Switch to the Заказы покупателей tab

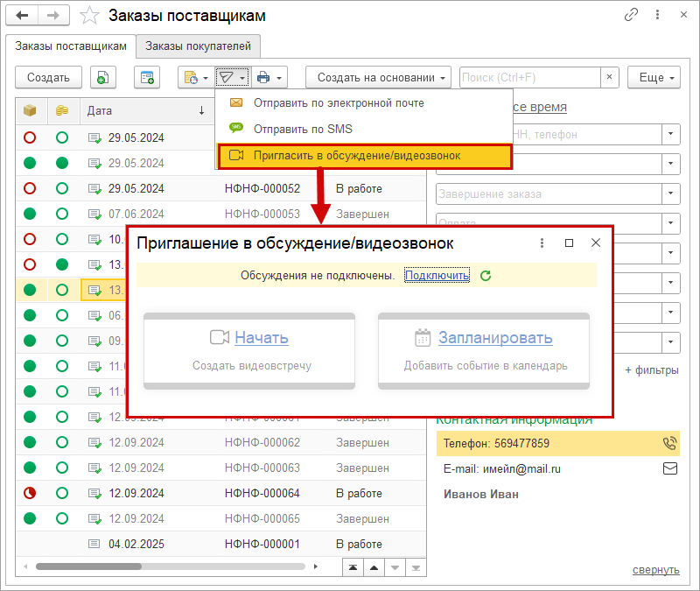pos(199,46)
